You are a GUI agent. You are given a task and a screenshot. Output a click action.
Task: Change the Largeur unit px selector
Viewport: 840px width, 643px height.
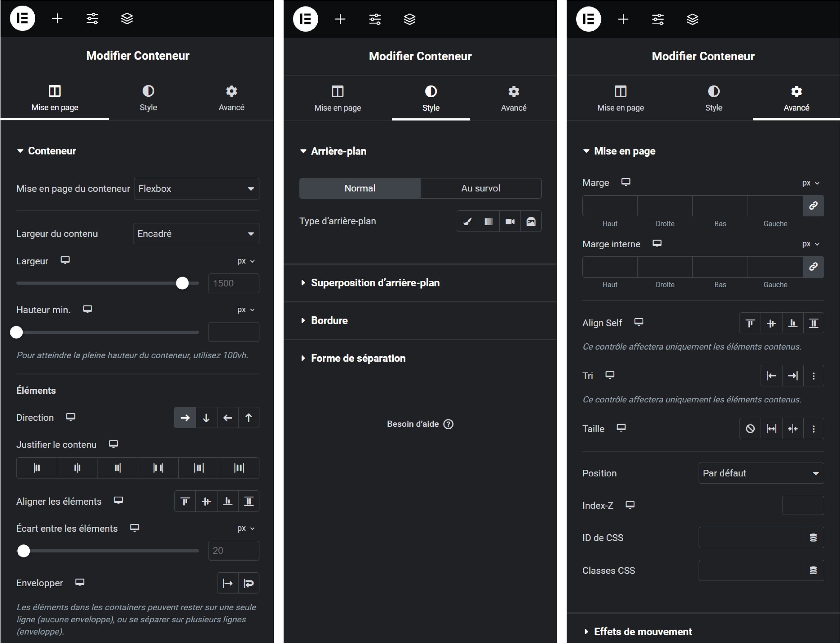[246, 261]
